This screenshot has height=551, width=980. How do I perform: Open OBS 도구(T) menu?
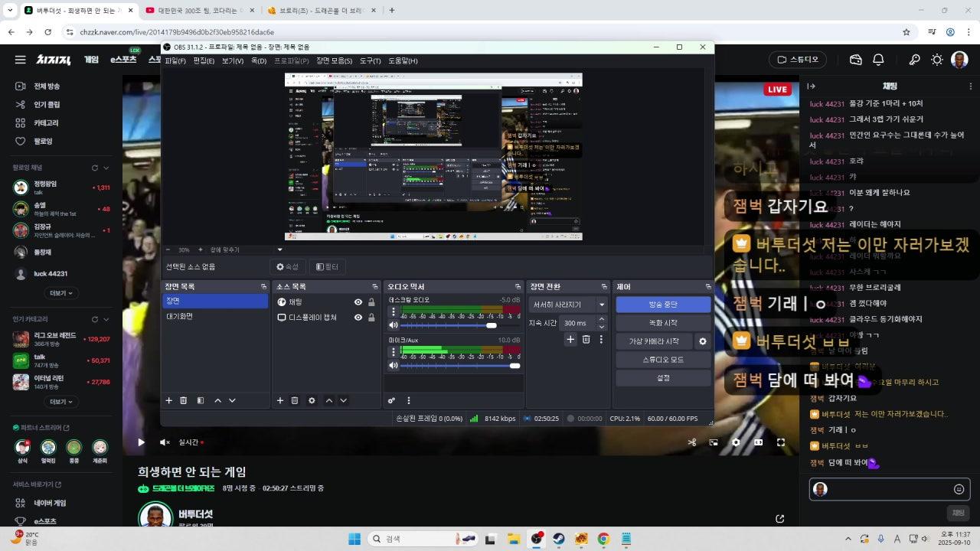[371, 60]
